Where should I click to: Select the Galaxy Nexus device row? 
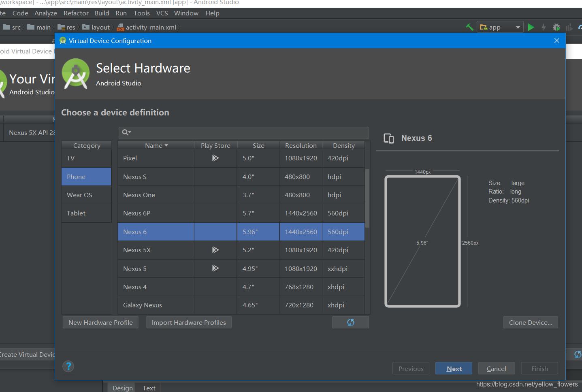pos(241,305)
